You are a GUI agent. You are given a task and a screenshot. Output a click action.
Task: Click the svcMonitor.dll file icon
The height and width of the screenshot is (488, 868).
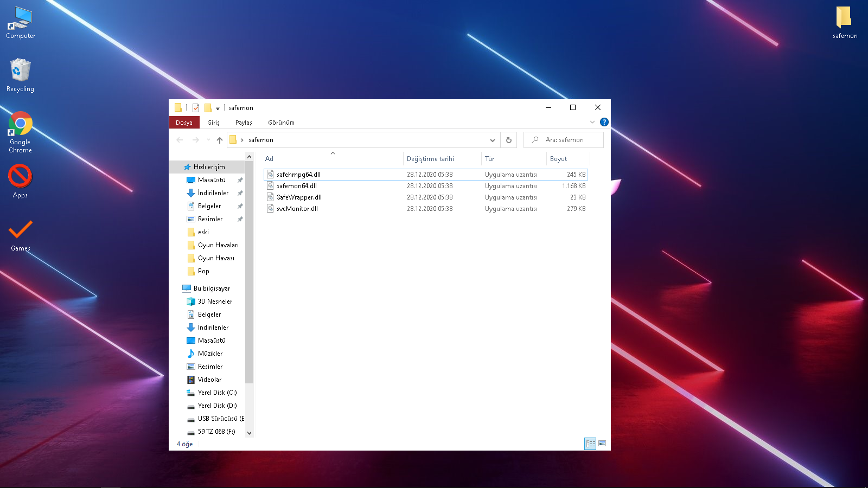(270, 209)
